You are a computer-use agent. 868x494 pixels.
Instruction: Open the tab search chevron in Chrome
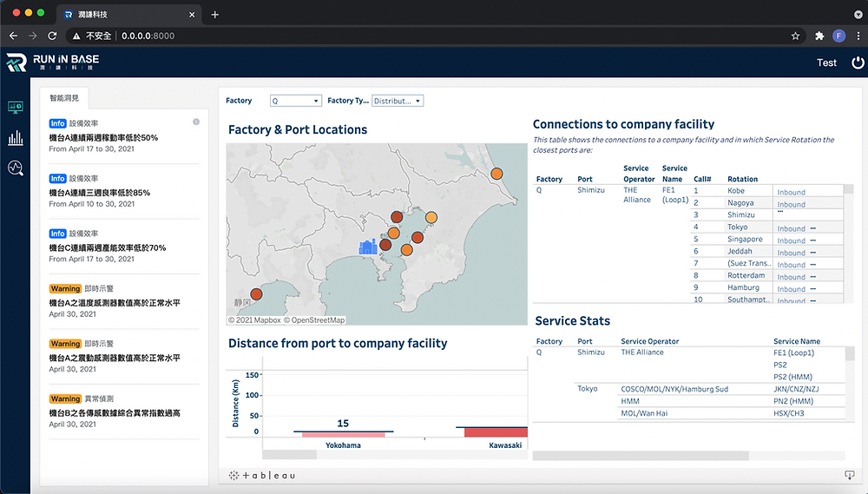858,15
